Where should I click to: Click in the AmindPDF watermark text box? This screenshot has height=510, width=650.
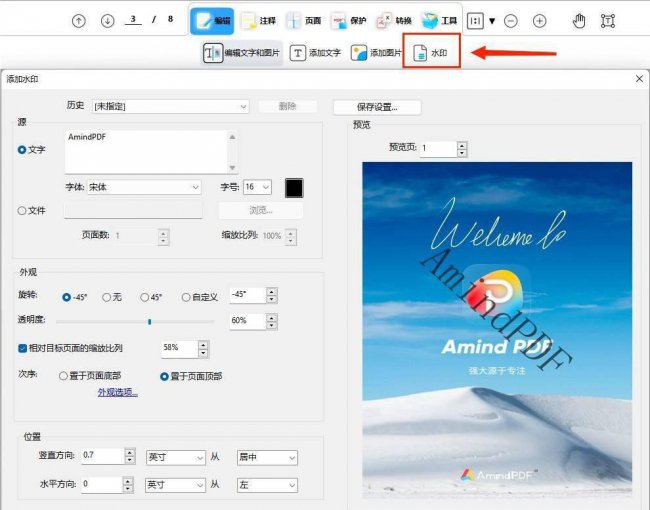[x=146, y=152]
